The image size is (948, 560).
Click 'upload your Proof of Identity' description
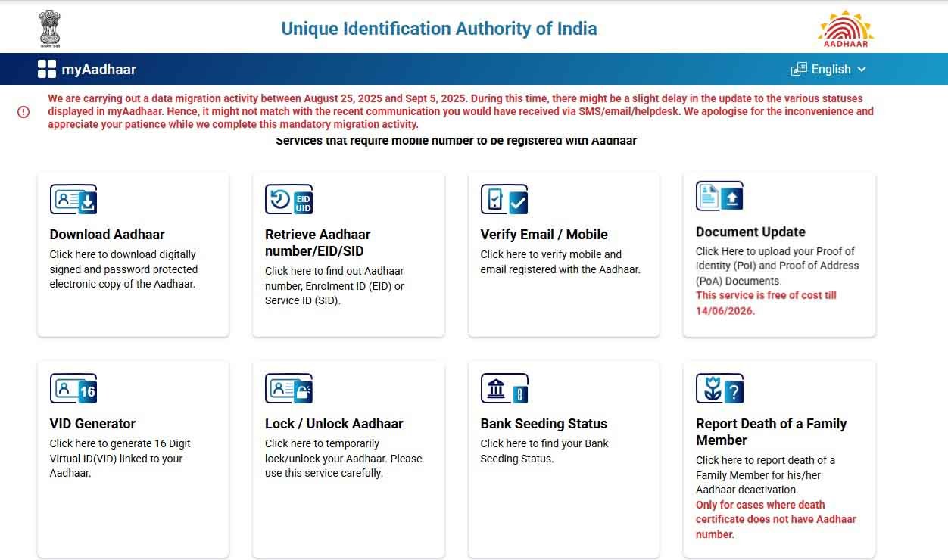tap(778, 266)
